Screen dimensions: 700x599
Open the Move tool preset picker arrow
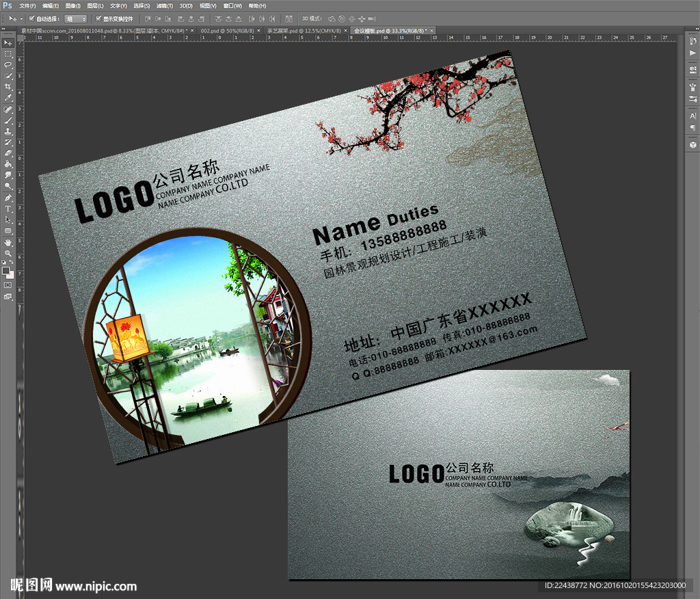pyautogui.click(x=21, y=18)
